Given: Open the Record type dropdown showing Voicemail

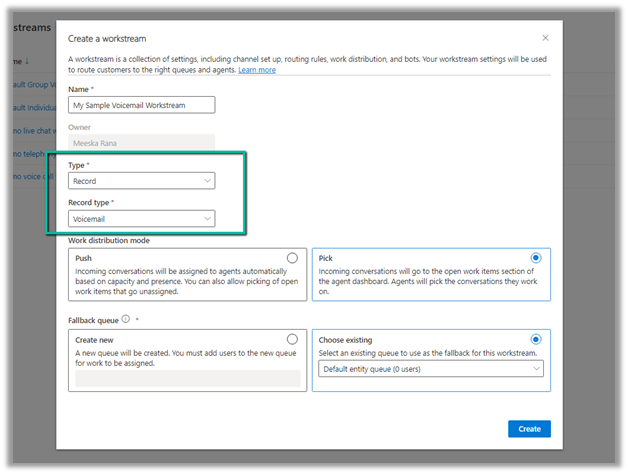Looking at the screenshot, I should click(x=141, y=218).
